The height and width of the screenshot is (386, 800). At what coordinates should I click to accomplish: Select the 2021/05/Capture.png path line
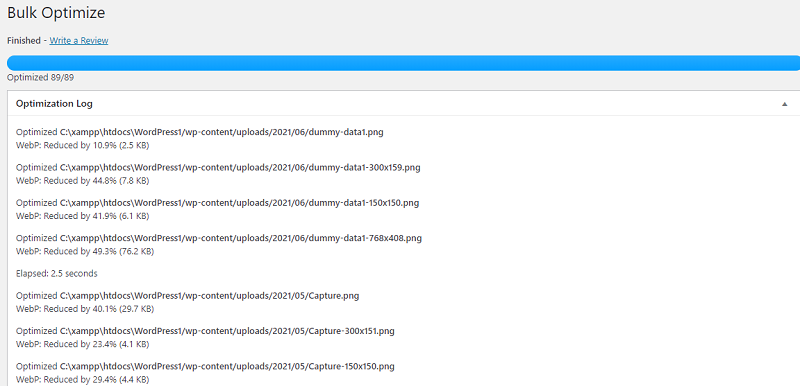(187, 296)
